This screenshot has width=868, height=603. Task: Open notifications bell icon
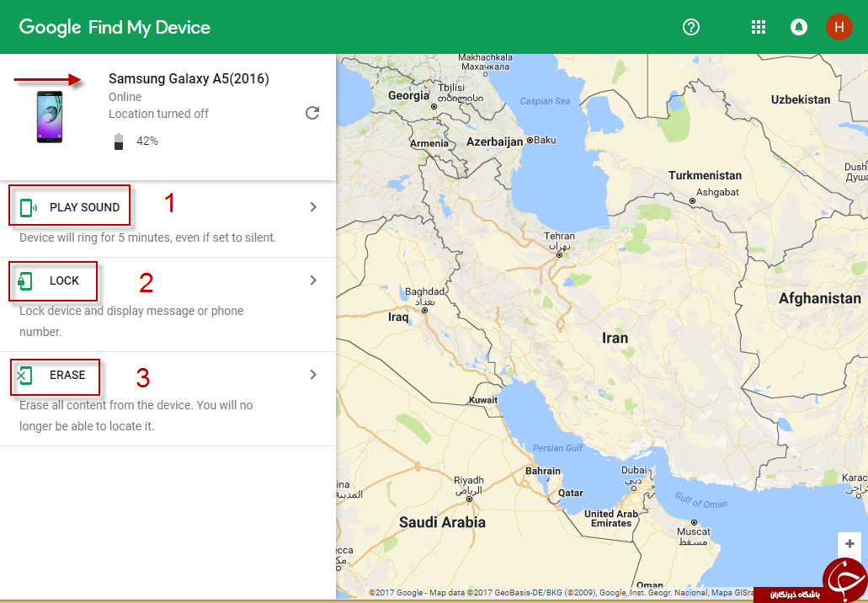pos(799,27)
